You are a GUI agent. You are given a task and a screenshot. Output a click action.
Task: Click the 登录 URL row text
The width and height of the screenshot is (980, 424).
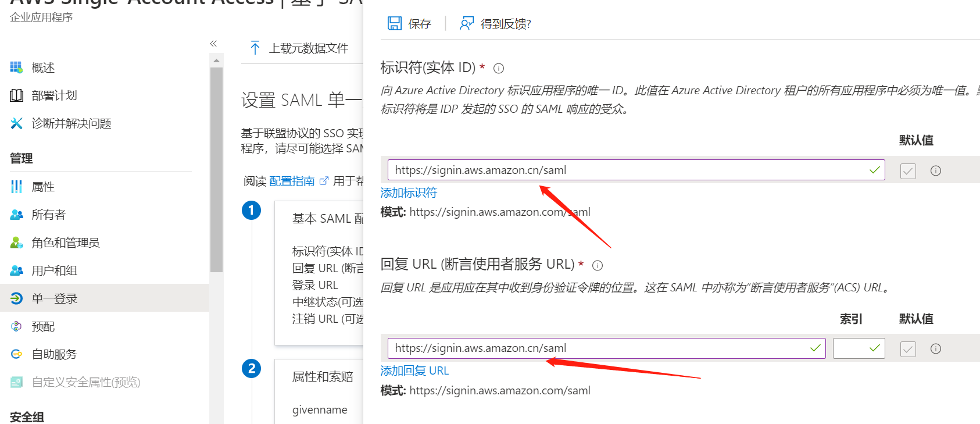[x=315, y=285]
